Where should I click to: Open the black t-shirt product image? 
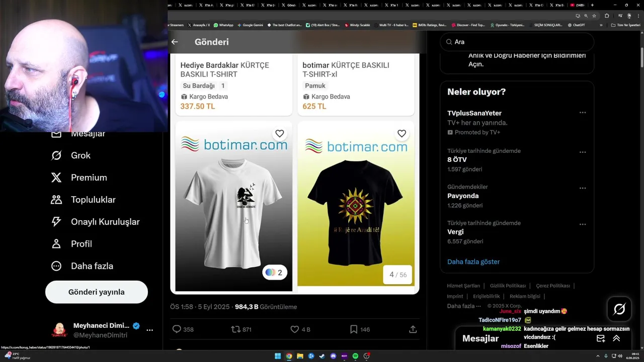tap(356, 204)
